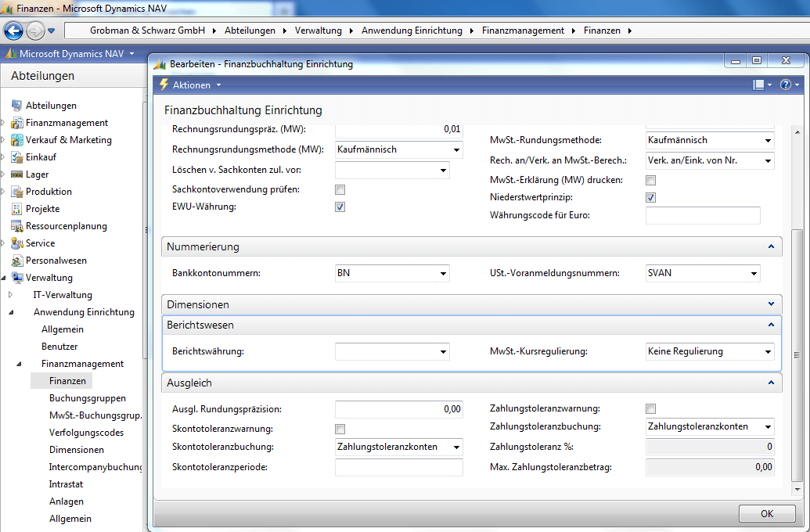Screen dimensions: 810x532
Task: Expand the IT-Verwaltung tree node
Action: (10, 295)
